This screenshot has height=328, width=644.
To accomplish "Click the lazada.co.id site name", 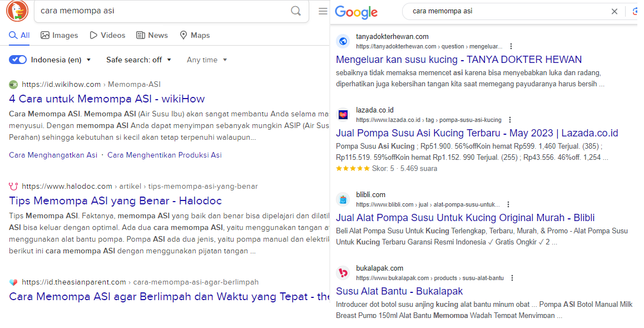I will coord(375,110).
